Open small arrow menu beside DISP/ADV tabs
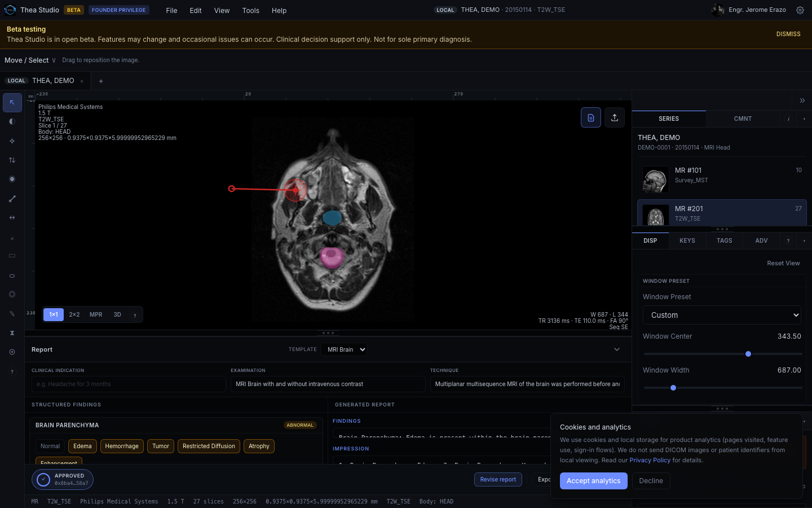Screen dimensions: 812x508 (804, 240)
